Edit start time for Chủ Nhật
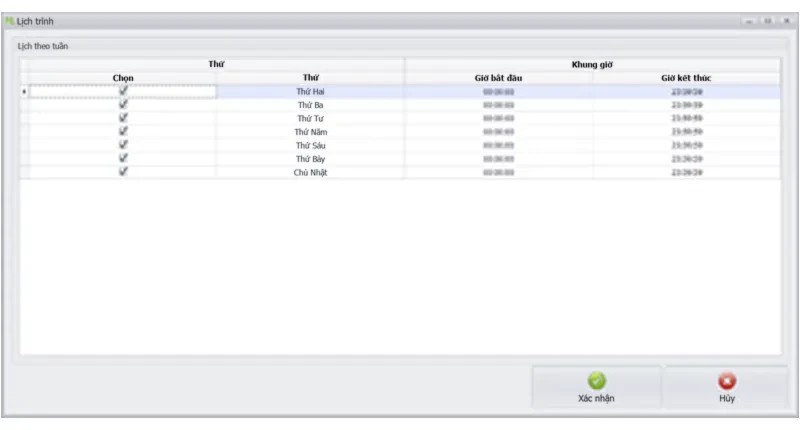Viewport: 800px width, 430px height. (498, 172)
